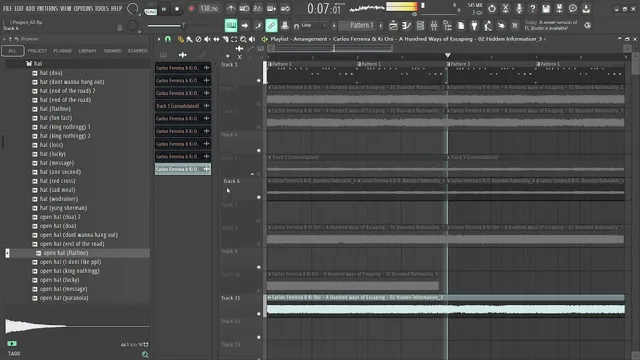Click the browser search magnifier icon
This screenshot has height=360, width=640.
coord(145,354)
